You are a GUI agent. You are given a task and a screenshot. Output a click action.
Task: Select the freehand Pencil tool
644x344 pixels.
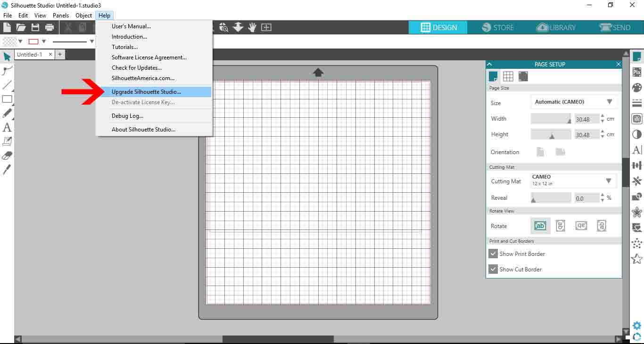coord(7,113)
